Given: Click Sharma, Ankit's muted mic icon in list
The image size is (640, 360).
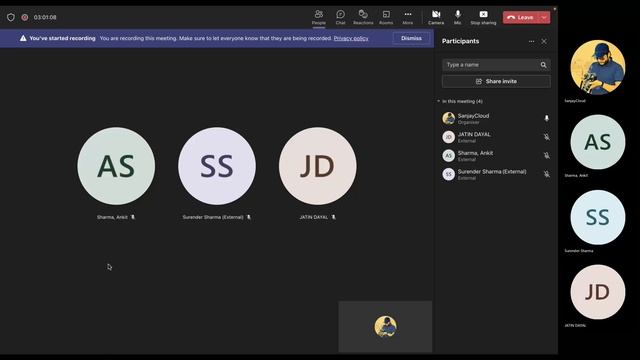Looking at the screenshot, I should (x=547, y=156).
